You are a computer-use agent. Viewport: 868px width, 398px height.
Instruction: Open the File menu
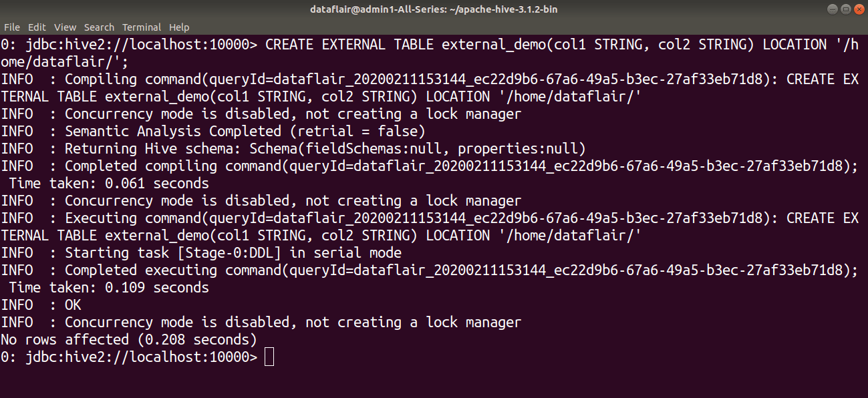tap(12, 27)
